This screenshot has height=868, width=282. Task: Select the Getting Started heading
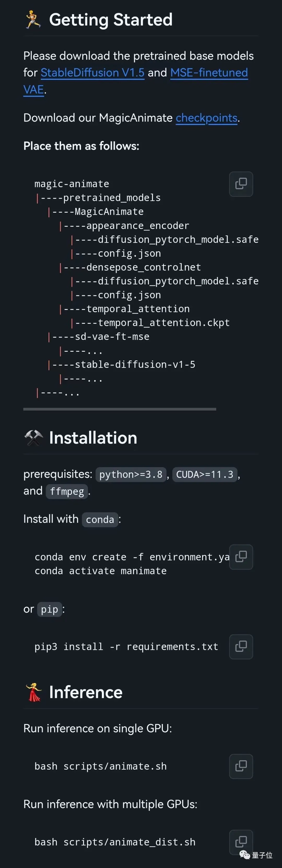tap(111, 20)
